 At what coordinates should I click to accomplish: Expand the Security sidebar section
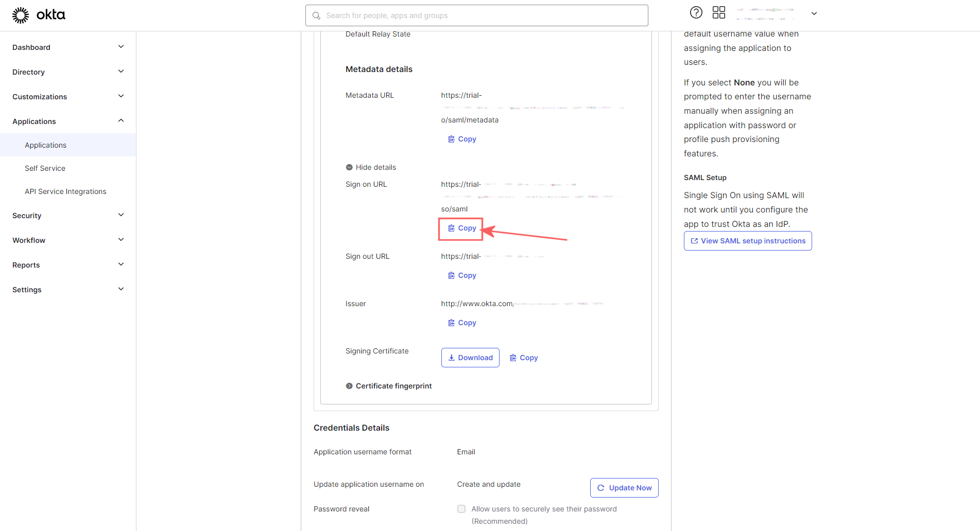(68, 216)
